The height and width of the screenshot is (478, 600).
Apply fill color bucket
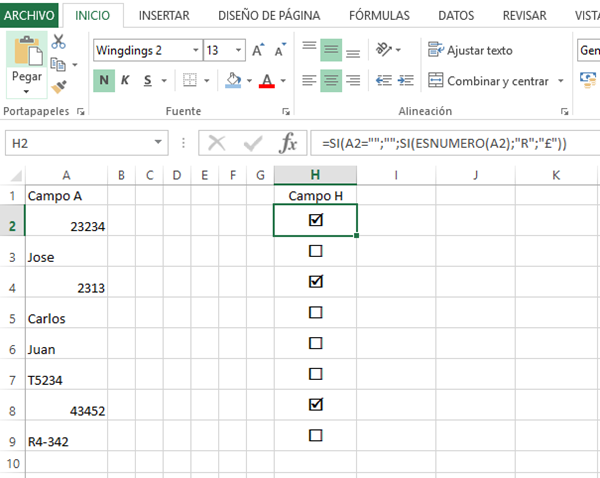pyautogui.click(x=233, y=80)
